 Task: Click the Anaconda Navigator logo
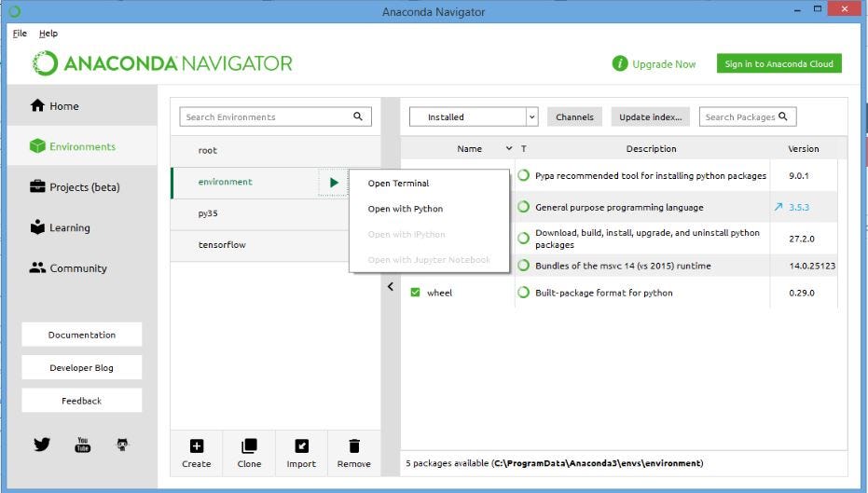(x=162, y=63)
